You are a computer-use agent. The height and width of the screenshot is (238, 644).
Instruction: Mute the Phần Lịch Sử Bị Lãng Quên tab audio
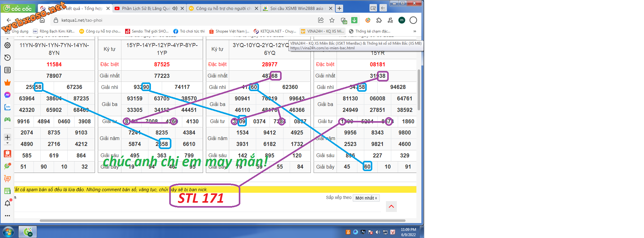175,8
